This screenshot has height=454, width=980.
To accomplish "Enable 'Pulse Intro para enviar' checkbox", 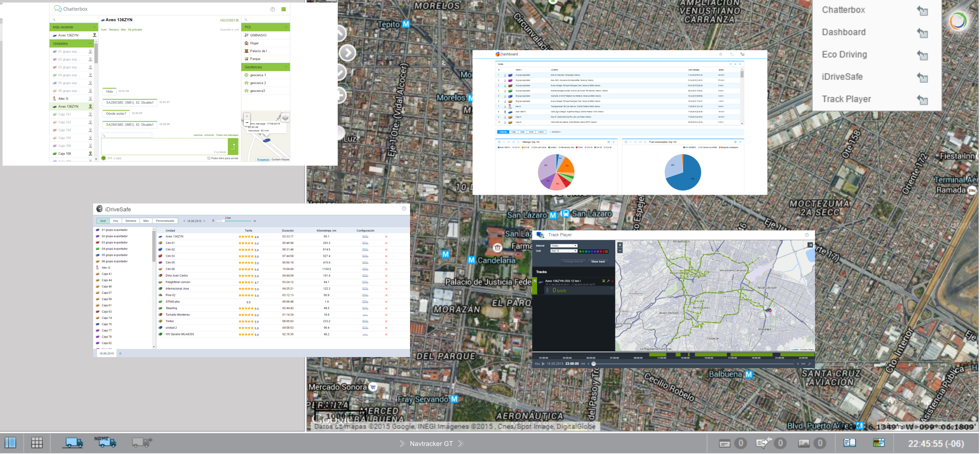I will point(209,158).
